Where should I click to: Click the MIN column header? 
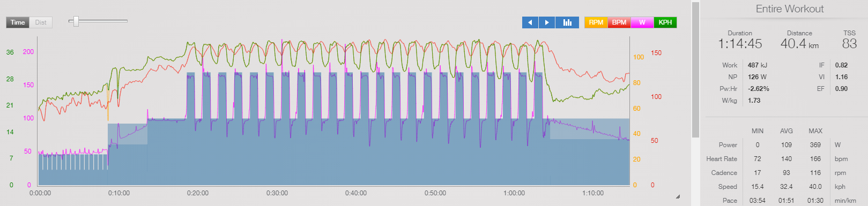click(757, 131)
